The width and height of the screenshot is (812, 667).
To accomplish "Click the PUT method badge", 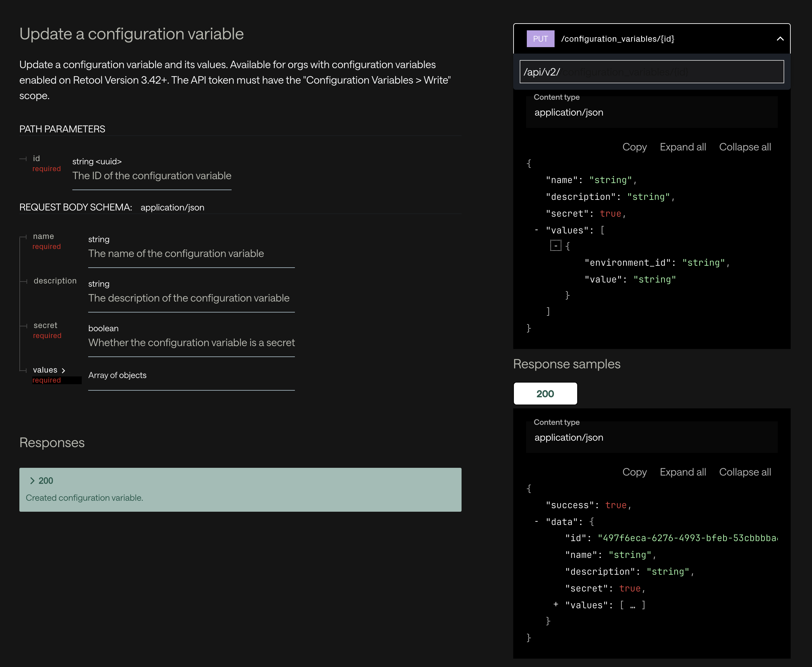I will (x=540, y=39).
